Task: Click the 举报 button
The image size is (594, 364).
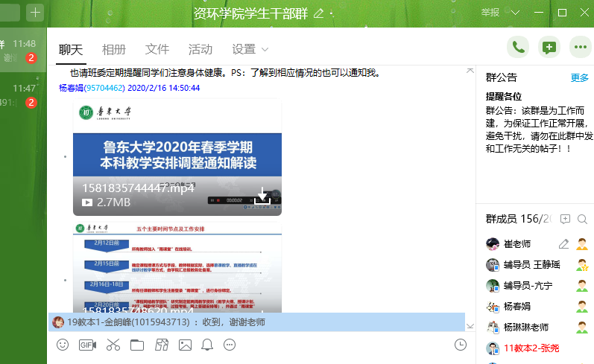Action: [x=490, y=13]
